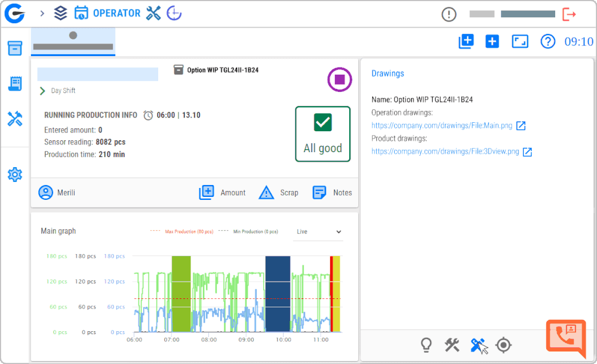597x364 pixels.
Task: Click the yellow bar in the graph
Action: (x=337, y=294)
